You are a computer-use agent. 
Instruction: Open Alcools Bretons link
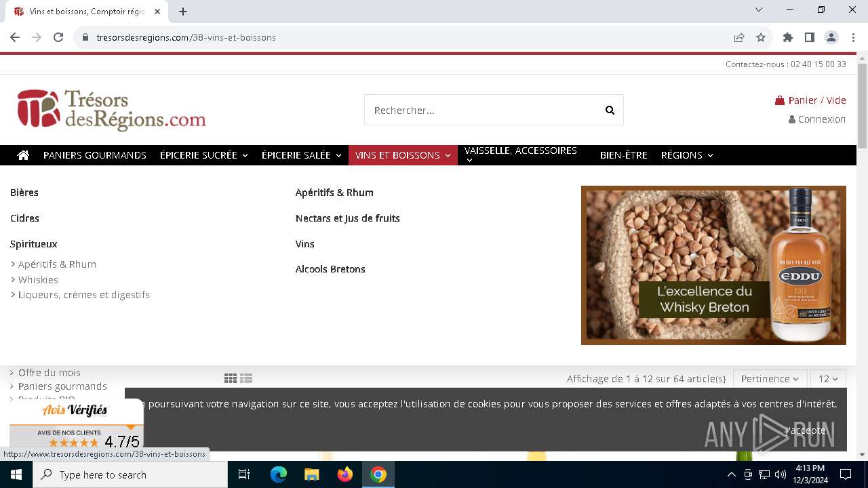330,269
